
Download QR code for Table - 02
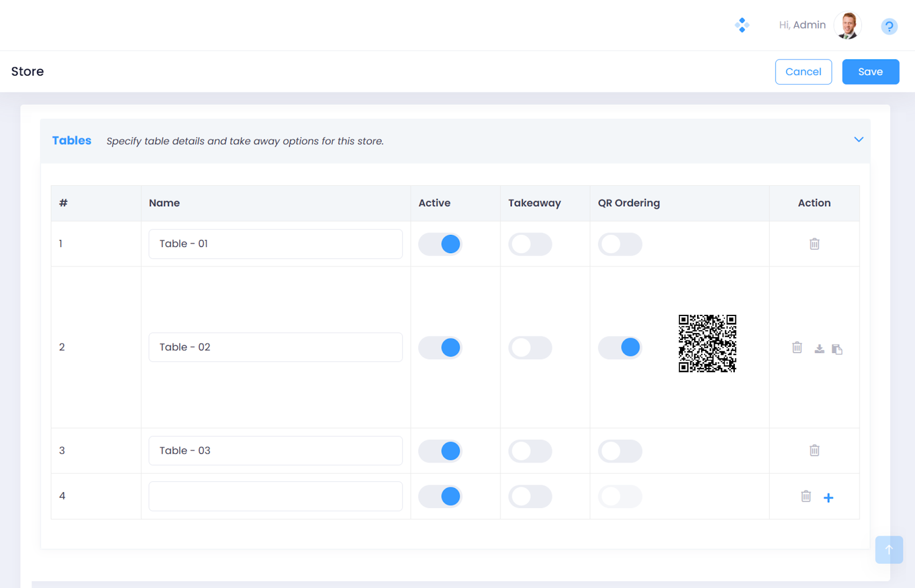point(819,349)
